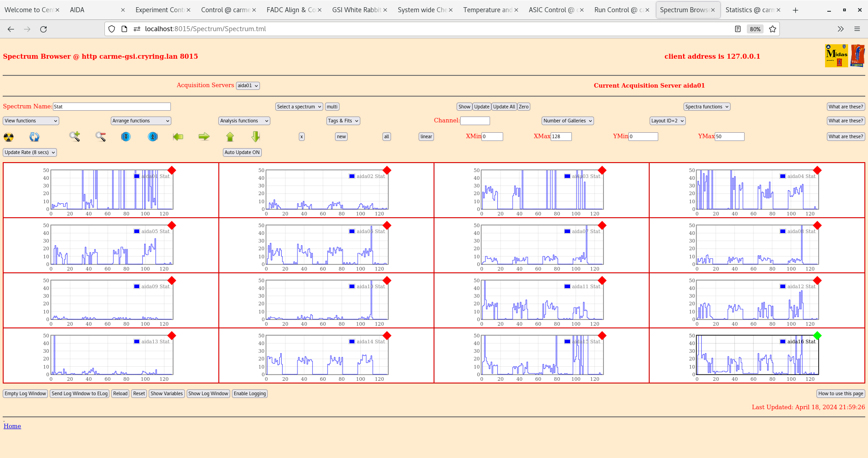Switch to the Temperature browser tab
The width and height of the screenshot is (868, 458).
pos(487,10)
